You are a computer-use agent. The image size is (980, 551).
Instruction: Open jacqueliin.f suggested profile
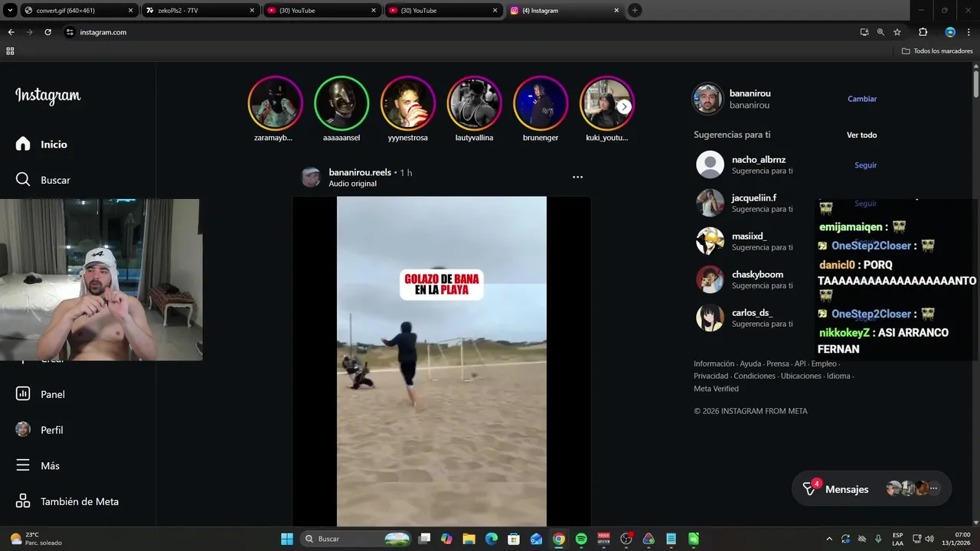753,197
